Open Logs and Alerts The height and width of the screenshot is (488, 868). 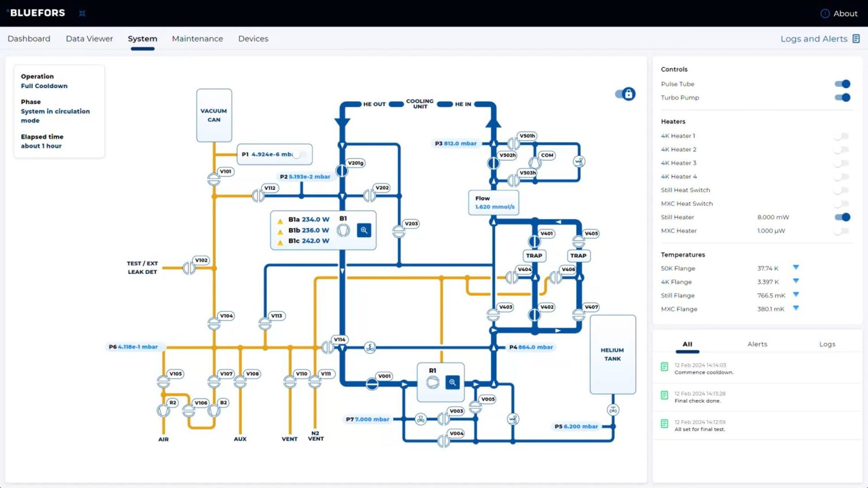819,38
